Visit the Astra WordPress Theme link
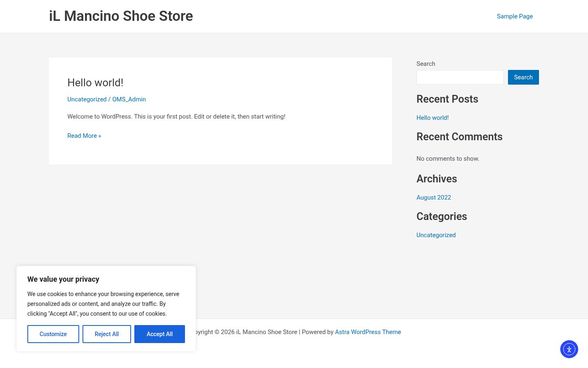This screenshot has height=368, width=588. 368,332
